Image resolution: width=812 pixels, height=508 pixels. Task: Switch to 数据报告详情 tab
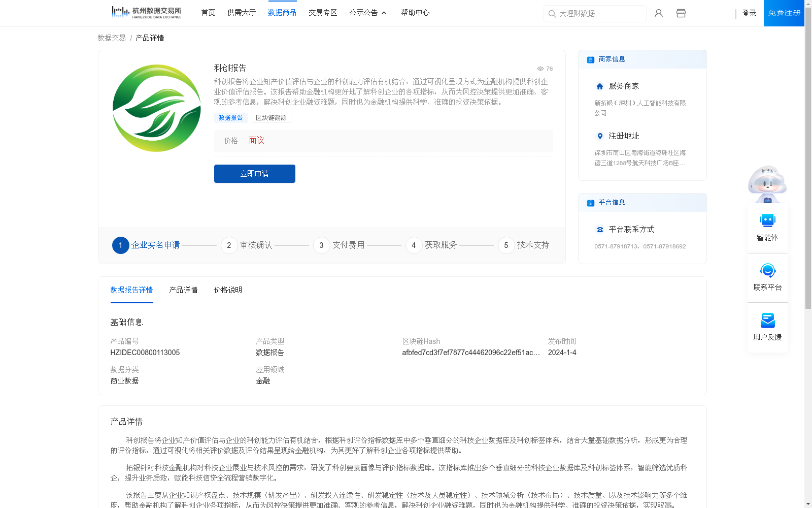131,290
